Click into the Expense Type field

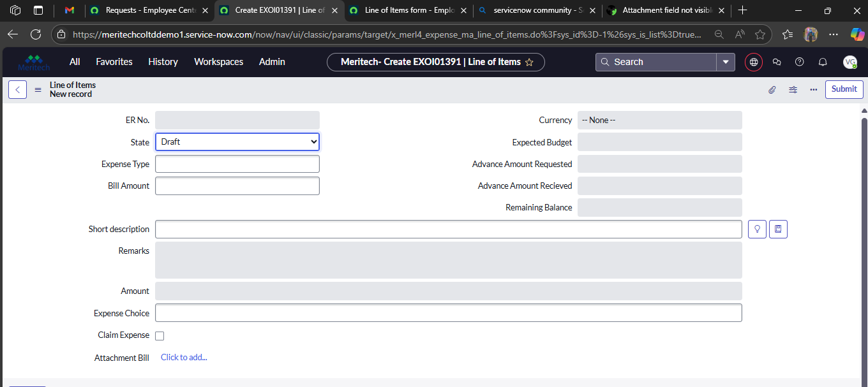click(237, 164)
